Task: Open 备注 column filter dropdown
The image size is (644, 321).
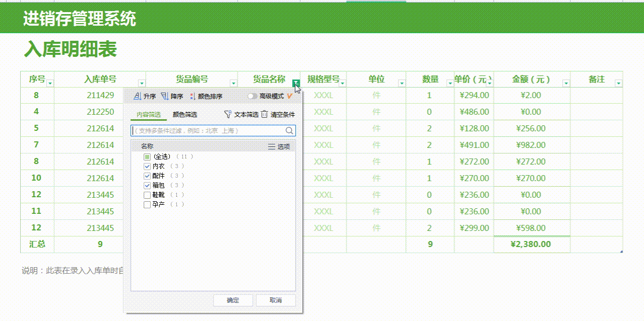Action: [619, 83]
